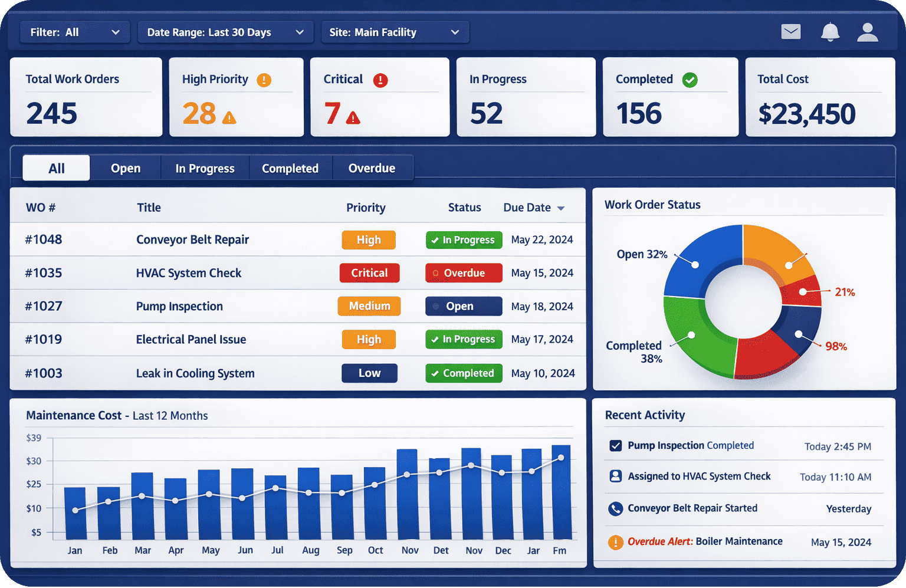Open the user profile icon
This screenshot has height=588, width=906.
pyautogui.click(x=866, y=32)
